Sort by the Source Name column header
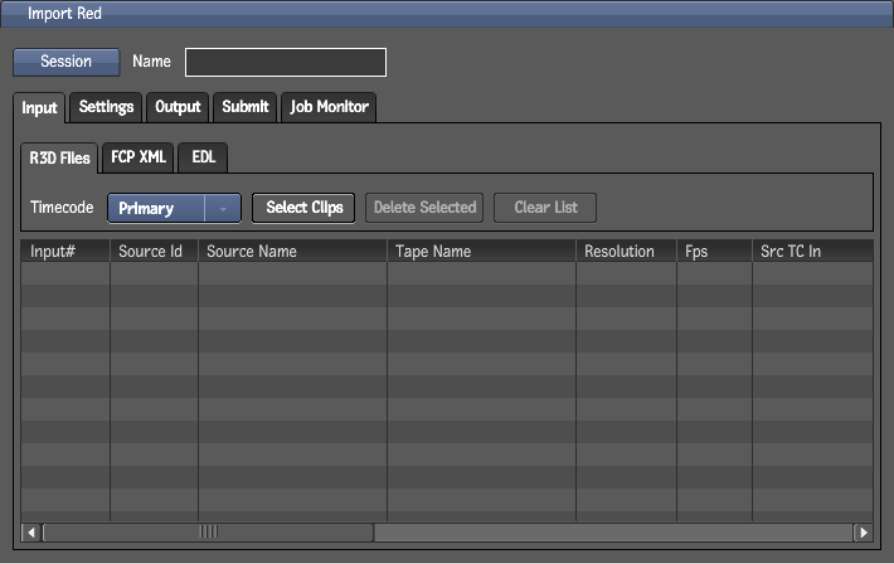This screenshot has width=894, height=564. [292, 251]
